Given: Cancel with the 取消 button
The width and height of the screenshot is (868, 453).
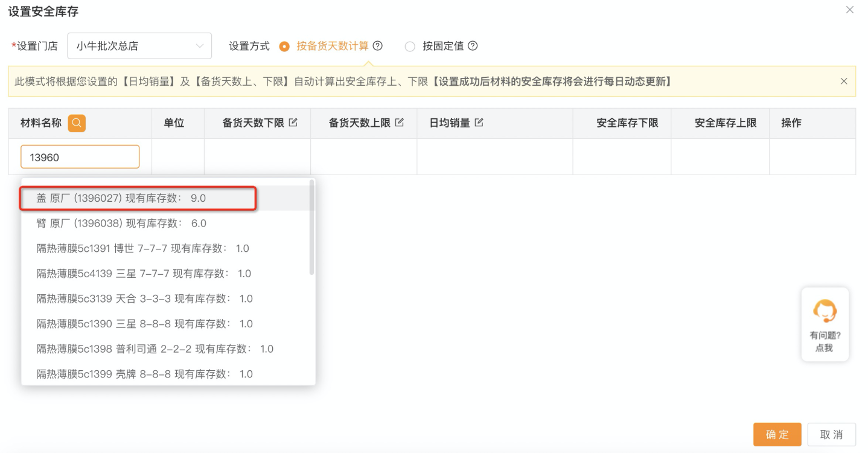Looking at the screenshot, I should coord(832,435).
